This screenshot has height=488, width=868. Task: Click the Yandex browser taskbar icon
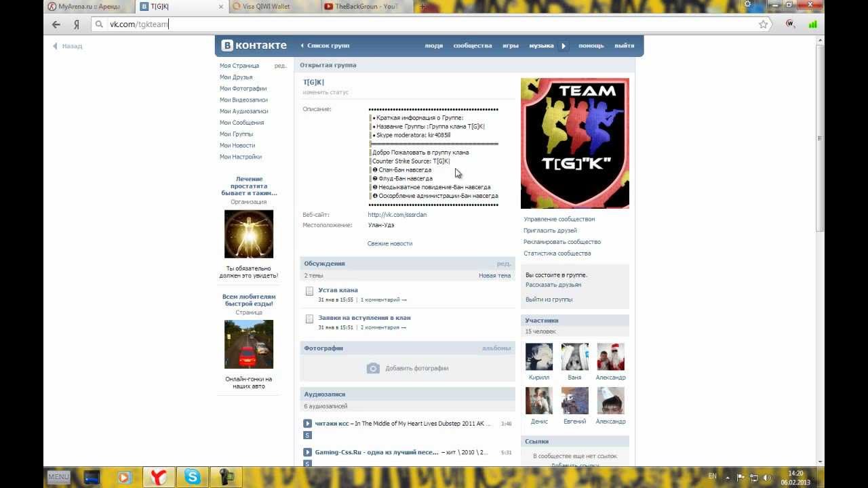(158, 477)
